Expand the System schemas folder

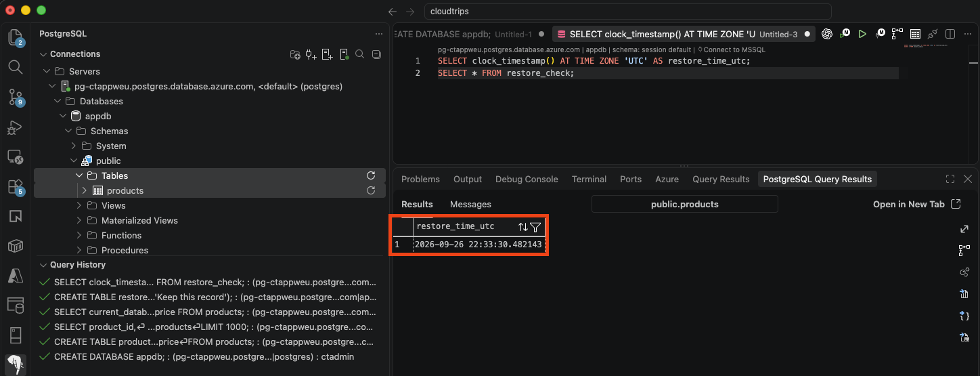[x=74, y=146]
